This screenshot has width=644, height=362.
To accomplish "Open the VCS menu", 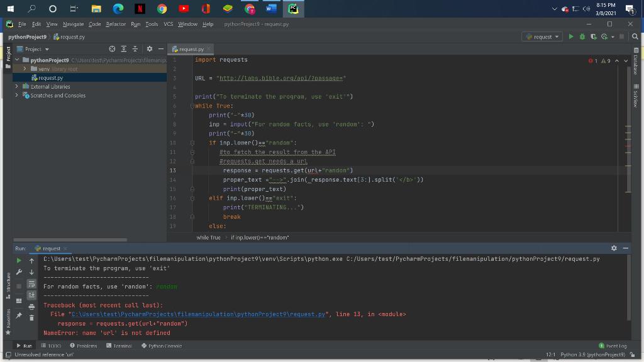I will tap(169, 25).
